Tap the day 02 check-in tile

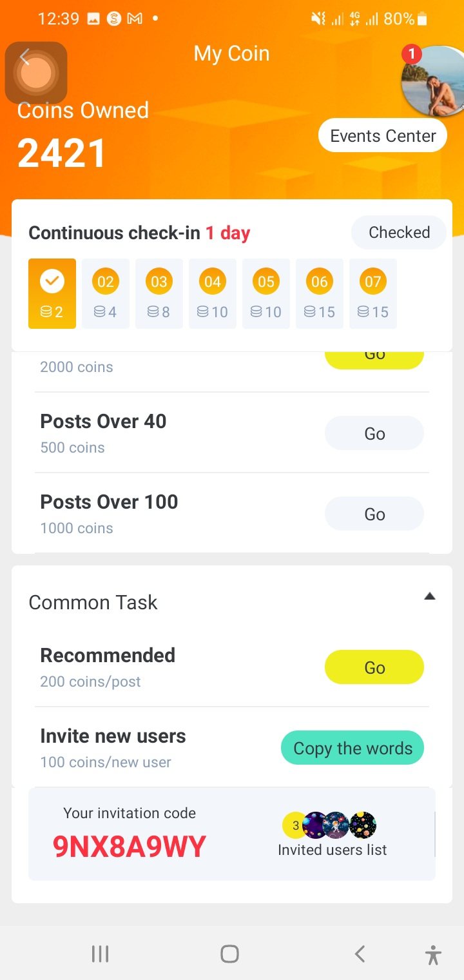pyautogui.click(x=105, y=293)
